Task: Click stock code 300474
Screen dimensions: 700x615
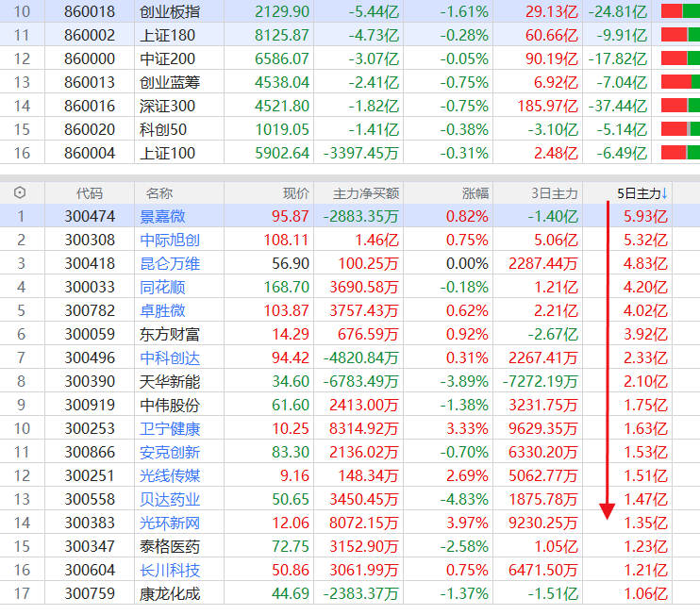Action: coord(90,216)
